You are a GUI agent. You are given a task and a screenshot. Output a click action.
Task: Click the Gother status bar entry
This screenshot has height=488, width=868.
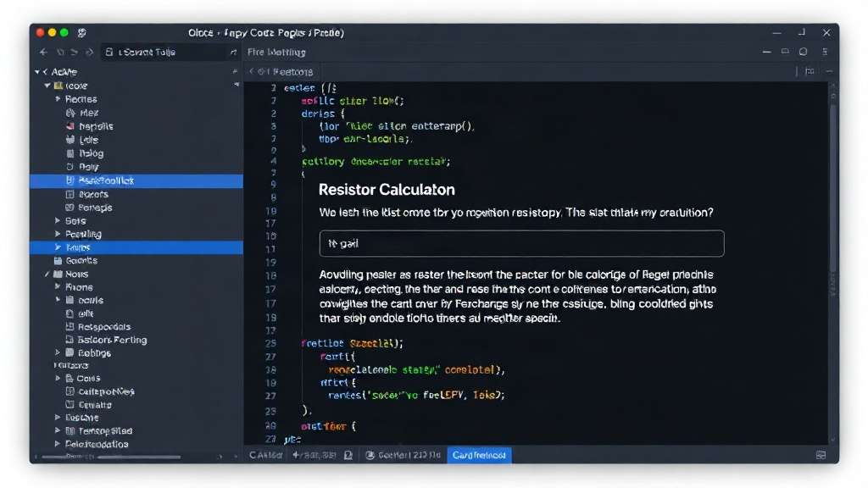409,455
